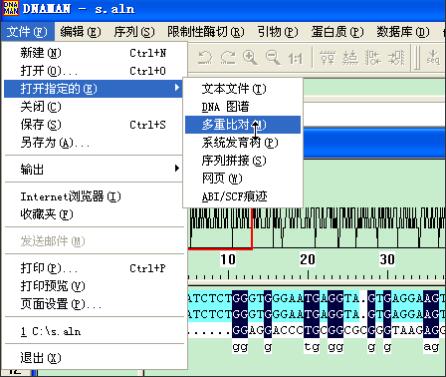This screenshot has height=377, width=446.
Task: Choose 收藏夹(F) menu entry
Action: (93, 214)
